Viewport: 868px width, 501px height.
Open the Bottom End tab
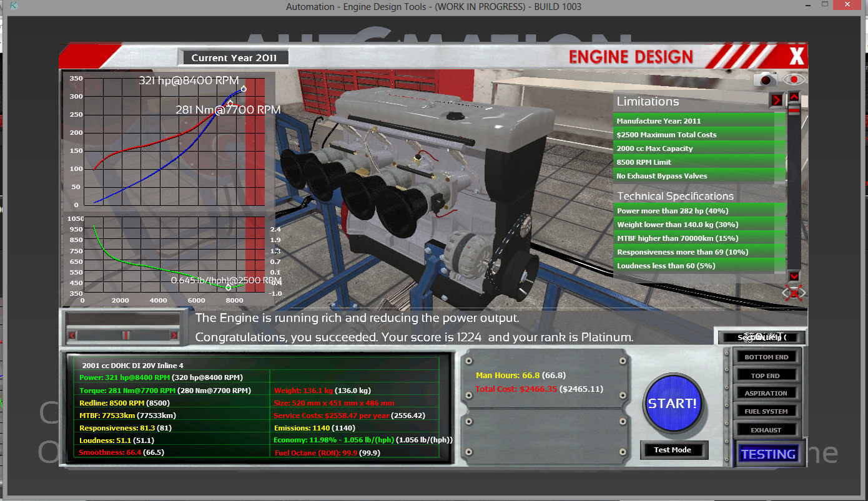[766, 357]
